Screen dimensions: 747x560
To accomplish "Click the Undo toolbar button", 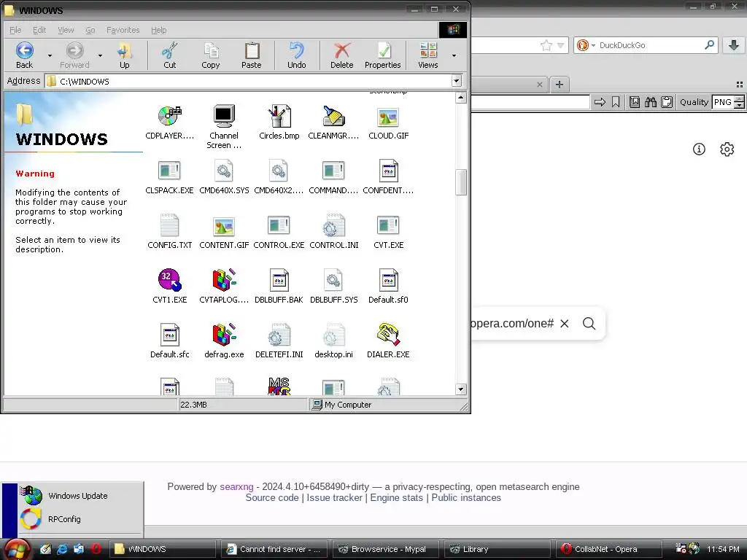I will coord(297,55).
